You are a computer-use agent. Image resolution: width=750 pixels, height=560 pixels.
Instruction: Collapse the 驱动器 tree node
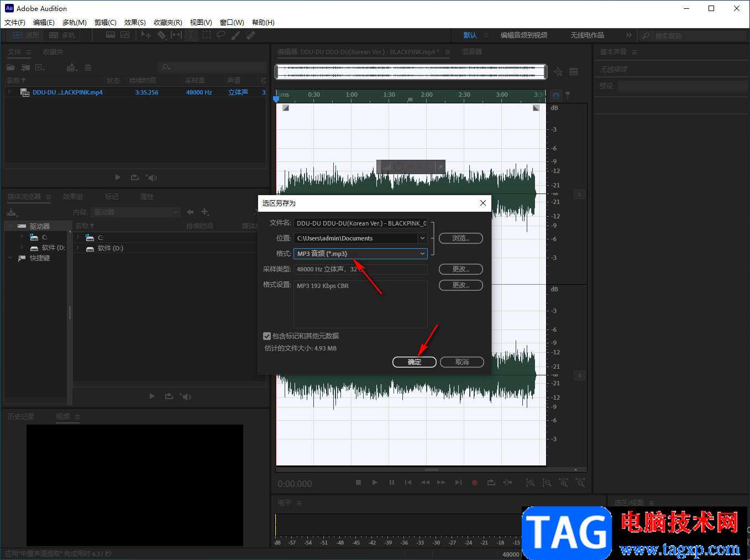[x=10, y=226]
